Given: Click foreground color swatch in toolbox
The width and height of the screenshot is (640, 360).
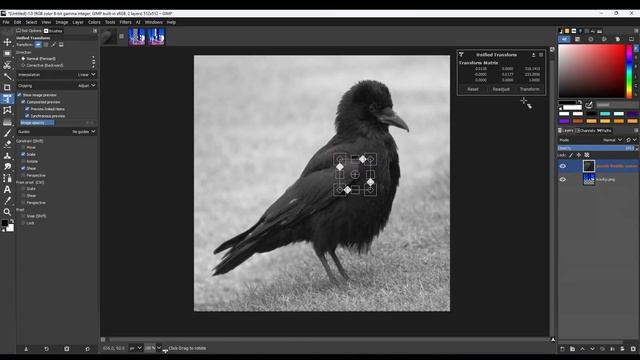Looking at the screenshot, I should [4, 223].
